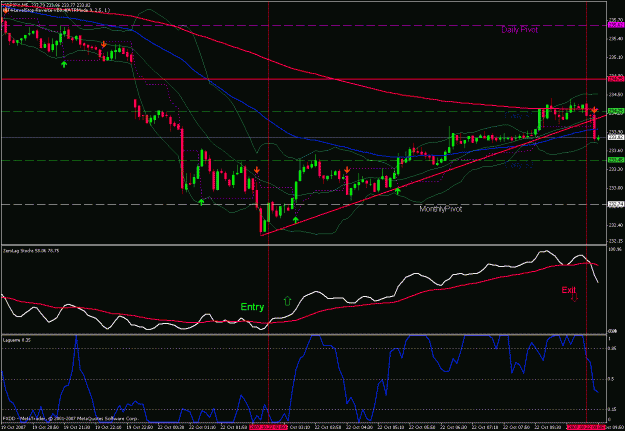Click the upper green dashed level price tag

pos(616,111)
